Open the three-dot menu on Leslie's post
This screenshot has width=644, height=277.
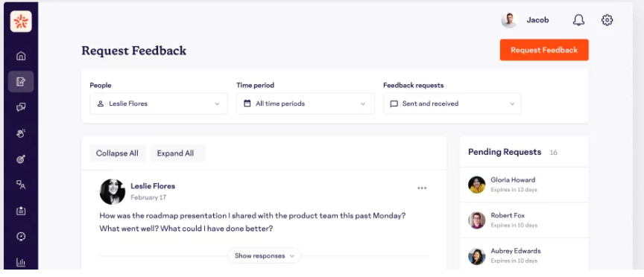422,188
